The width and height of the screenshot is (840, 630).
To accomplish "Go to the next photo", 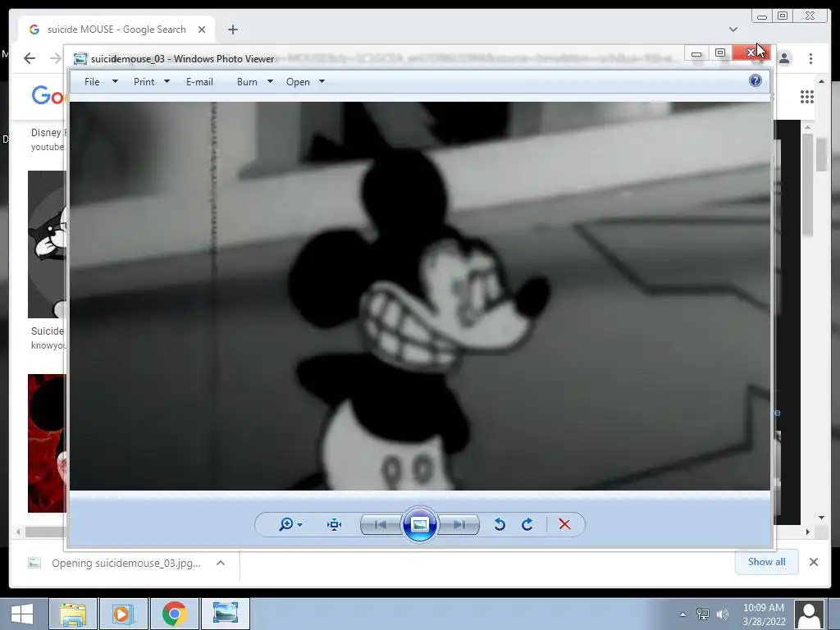I will tap(459, 524).
